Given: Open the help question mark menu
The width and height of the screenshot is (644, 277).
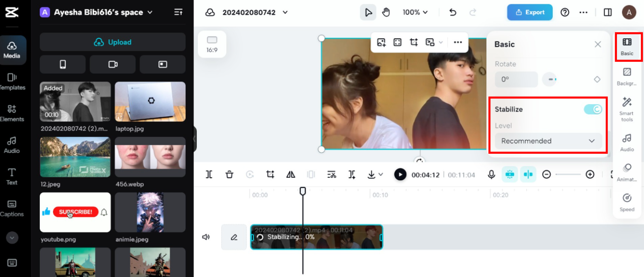Looking at the screenshot, I should tap(565, 12).
